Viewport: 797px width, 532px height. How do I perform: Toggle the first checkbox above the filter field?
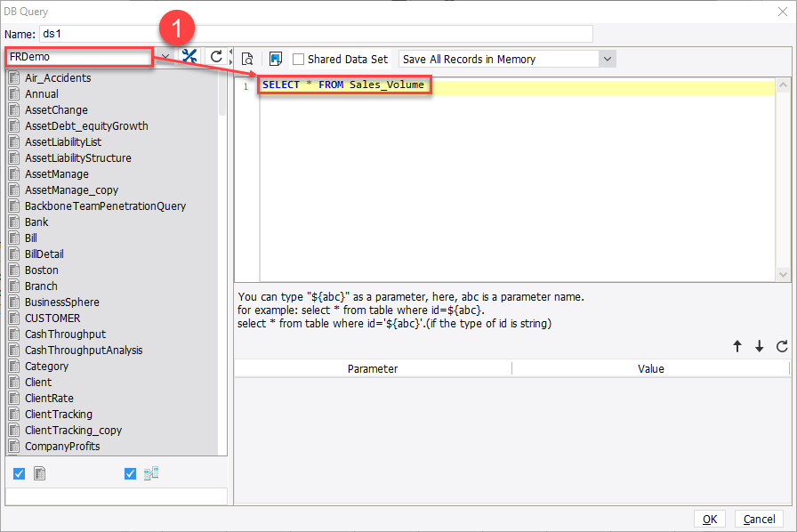(19, 473)
